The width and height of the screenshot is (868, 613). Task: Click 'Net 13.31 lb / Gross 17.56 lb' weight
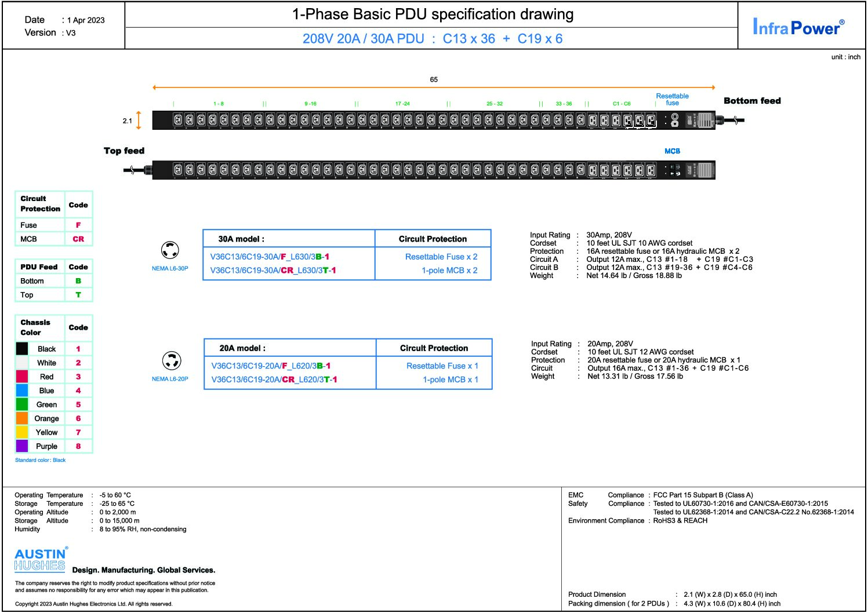(635, 377)
